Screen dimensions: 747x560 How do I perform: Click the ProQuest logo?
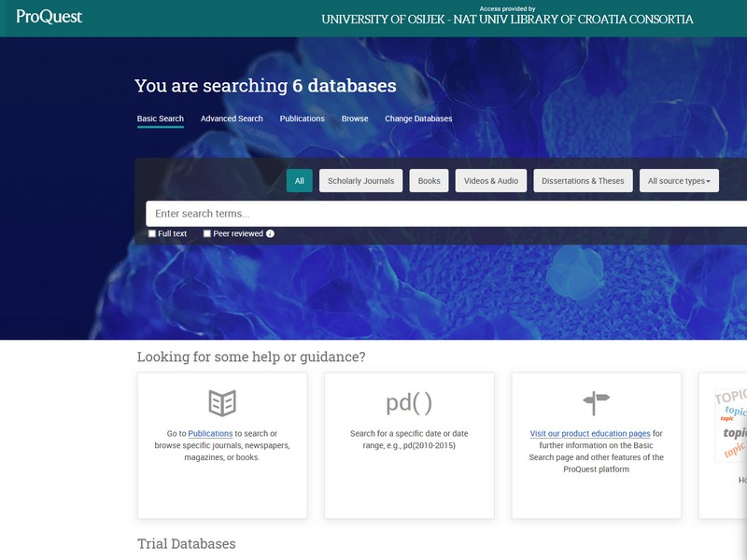click(x=49, y=17)
